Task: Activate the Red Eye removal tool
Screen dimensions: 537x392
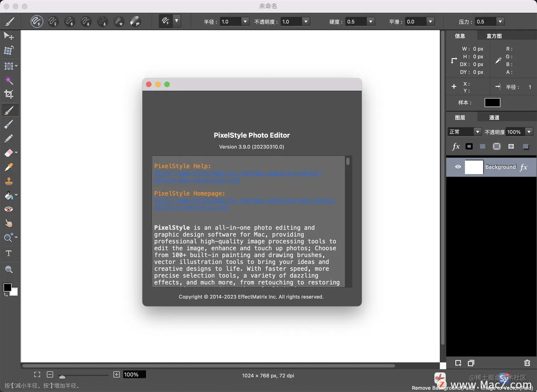Action: click(9, 209)
